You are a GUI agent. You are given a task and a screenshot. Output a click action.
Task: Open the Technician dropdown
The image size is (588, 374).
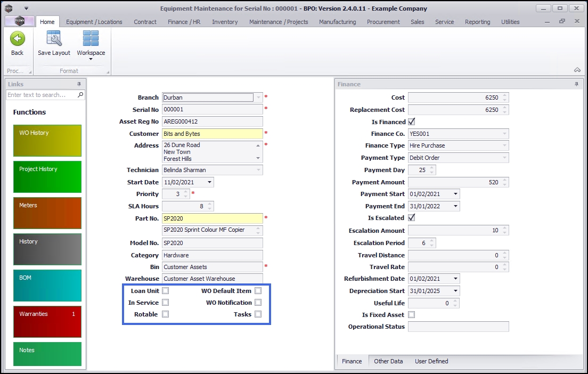coord(259,170)
